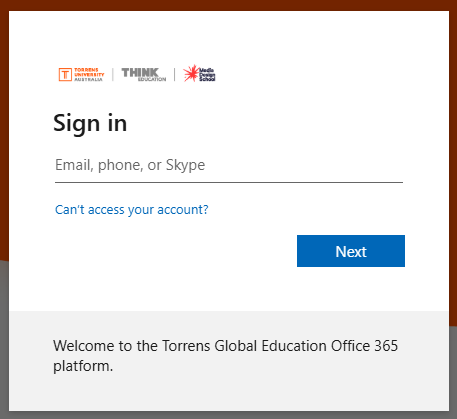
Task: Click the small EDUCATION text under THINK
Action: click(x=152, y=79)
